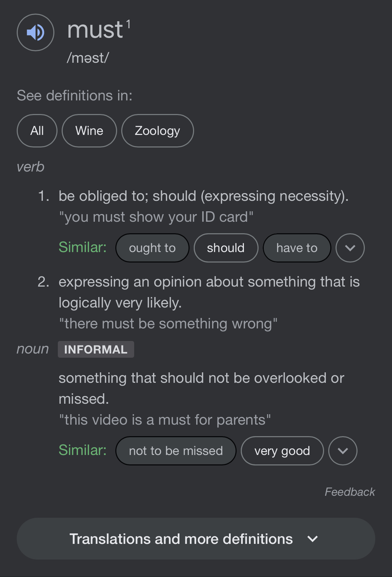
Task: Open the Feedback link
Action: pos(350,492)
